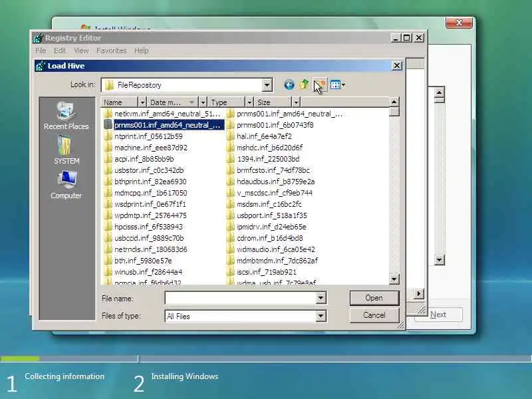Expand the Look in FileRepository dropdown
Image resolution: width=532 pixels, height=399 pixels.
click(x=267, y=85)
